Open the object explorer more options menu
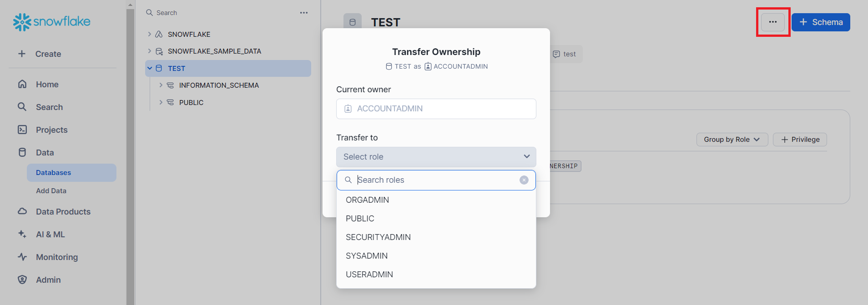This screenshot has width=868, height=305. click(304, 13)
